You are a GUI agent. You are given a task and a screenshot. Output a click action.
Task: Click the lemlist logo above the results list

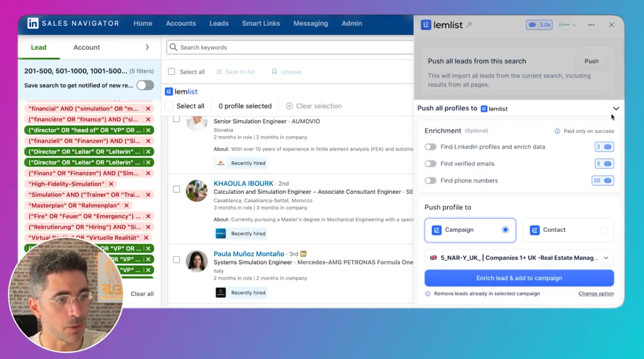tap(181, 91)
